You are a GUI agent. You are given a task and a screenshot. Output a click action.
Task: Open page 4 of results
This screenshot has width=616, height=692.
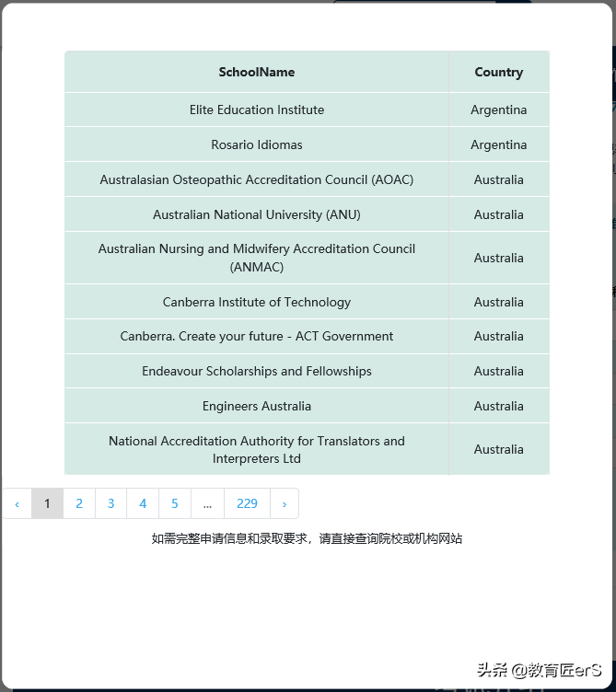click(143, 503)
